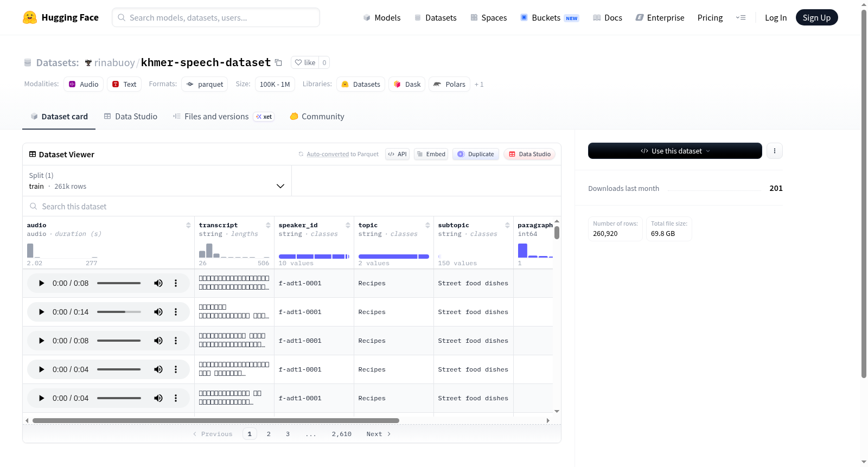Screen dimensions: 868x467
Task: Like the khmer-speech-dataset
Action: point(305,62)
